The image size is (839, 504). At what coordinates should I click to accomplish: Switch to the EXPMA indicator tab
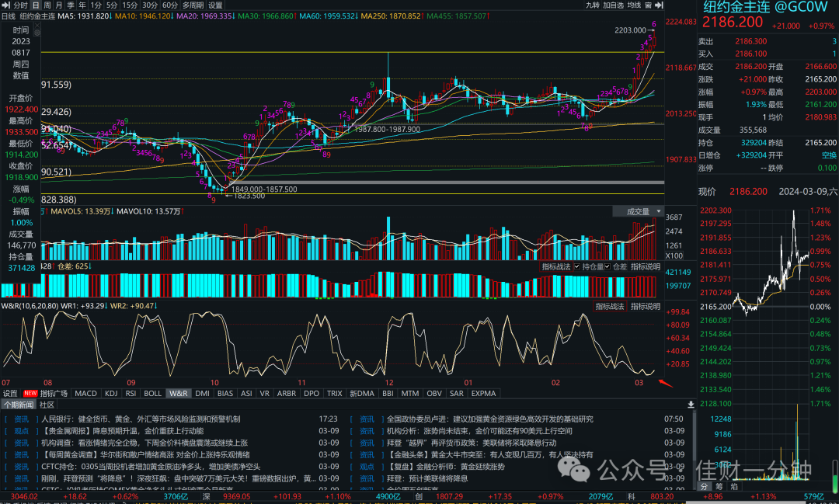pyautogui.click(x=483, y=393)
